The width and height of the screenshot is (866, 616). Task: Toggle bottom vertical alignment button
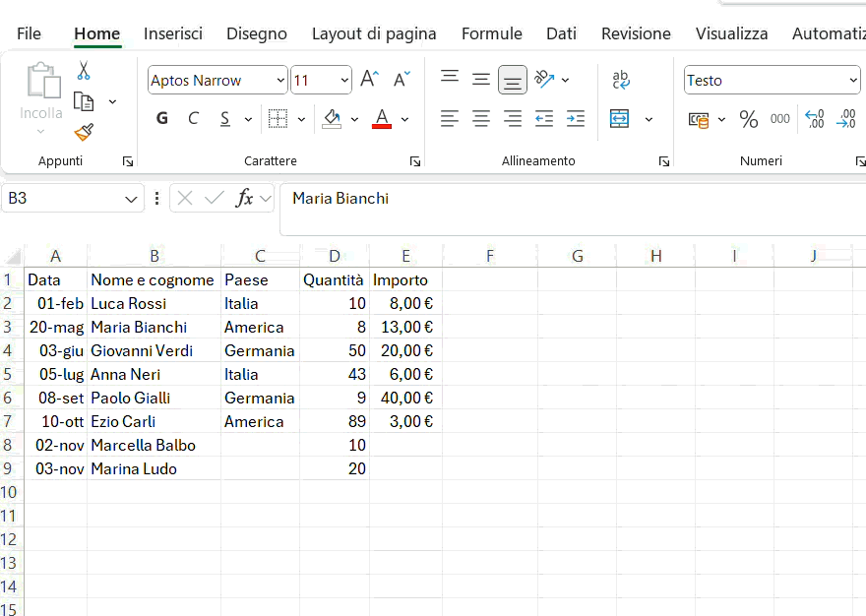(513, 80)
